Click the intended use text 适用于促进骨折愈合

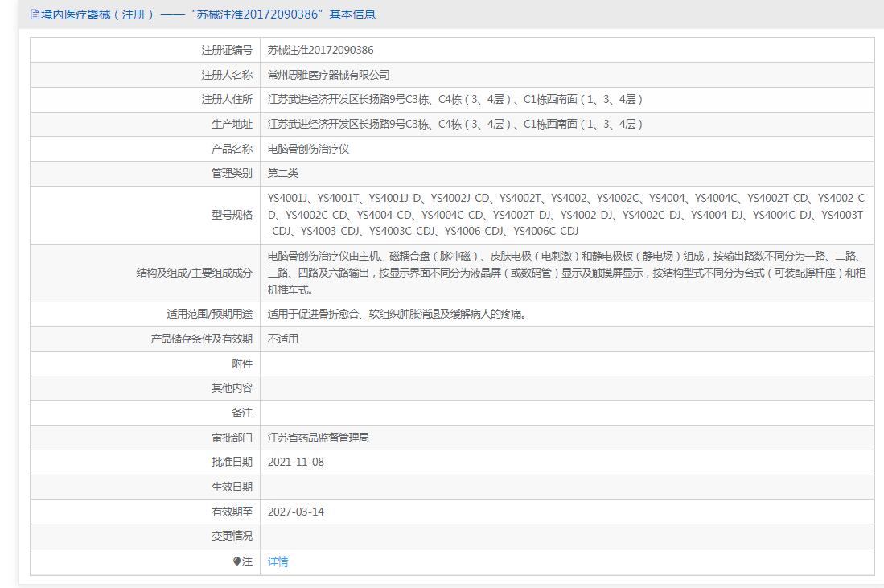click(397, 314)
